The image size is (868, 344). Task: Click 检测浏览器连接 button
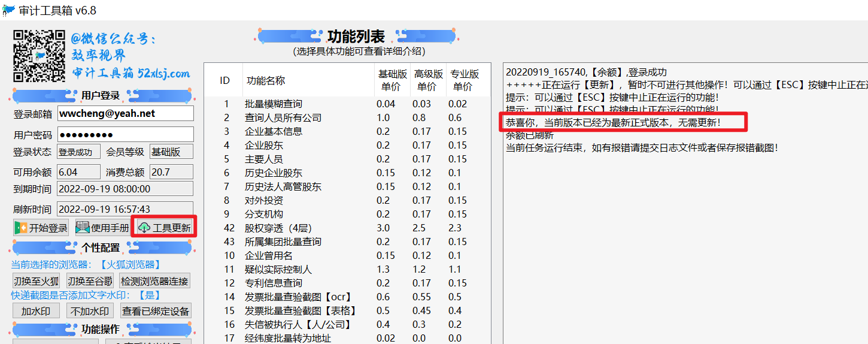tap(154, 280)
